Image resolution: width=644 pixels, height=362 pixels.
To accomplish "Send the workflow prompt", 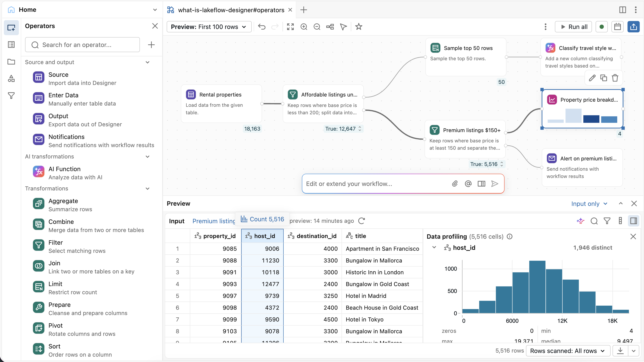I will (494, 184).
